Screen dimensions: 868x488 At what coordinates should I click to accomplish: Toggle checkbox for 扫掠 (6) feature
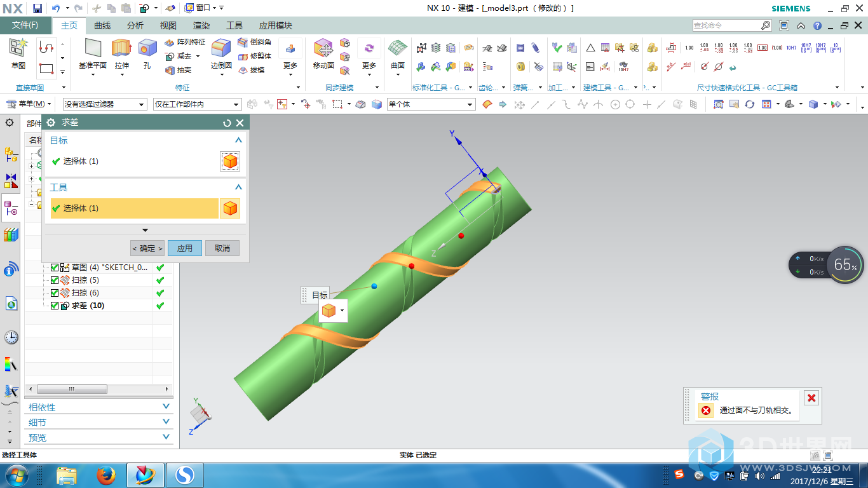click(x=55, y=293)
